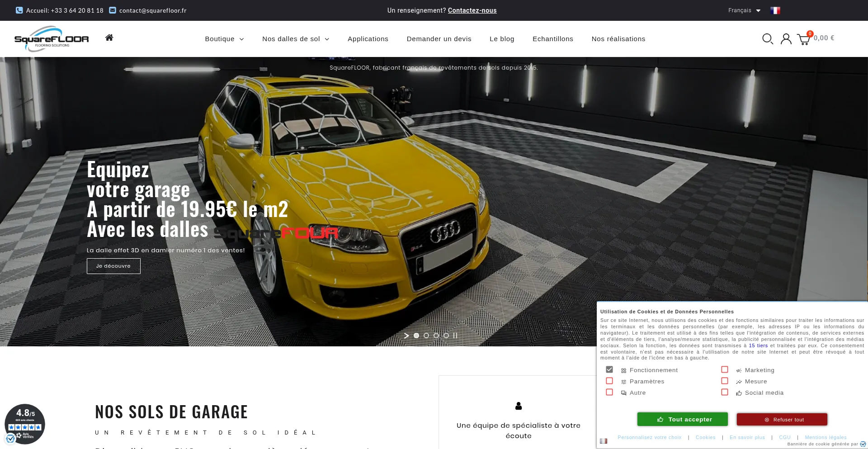Select the first slide dot
Viewport: 868px width, 449px height.
416,336
